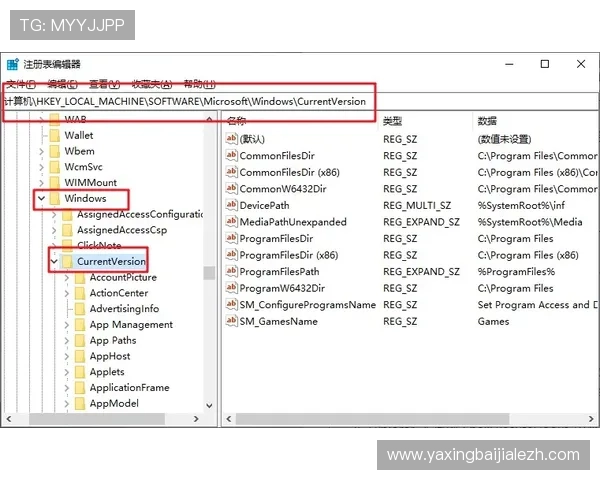This screenshot has width=600, height=480.
Task: Click tree pane horizontal scroll right arrow
Action: [196, 419]
